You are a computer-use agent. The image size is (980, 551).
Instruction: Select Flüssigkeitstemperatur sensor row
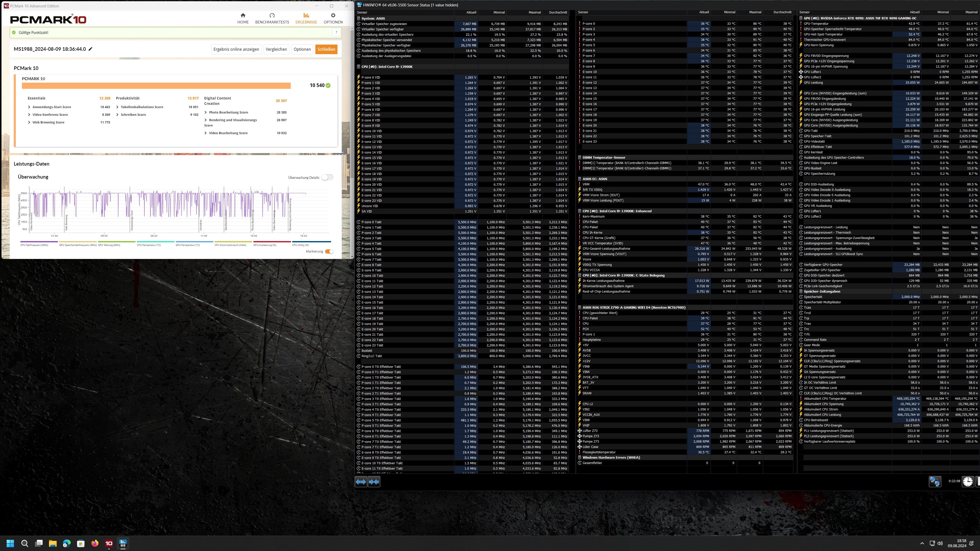click(x=685, y=452)
